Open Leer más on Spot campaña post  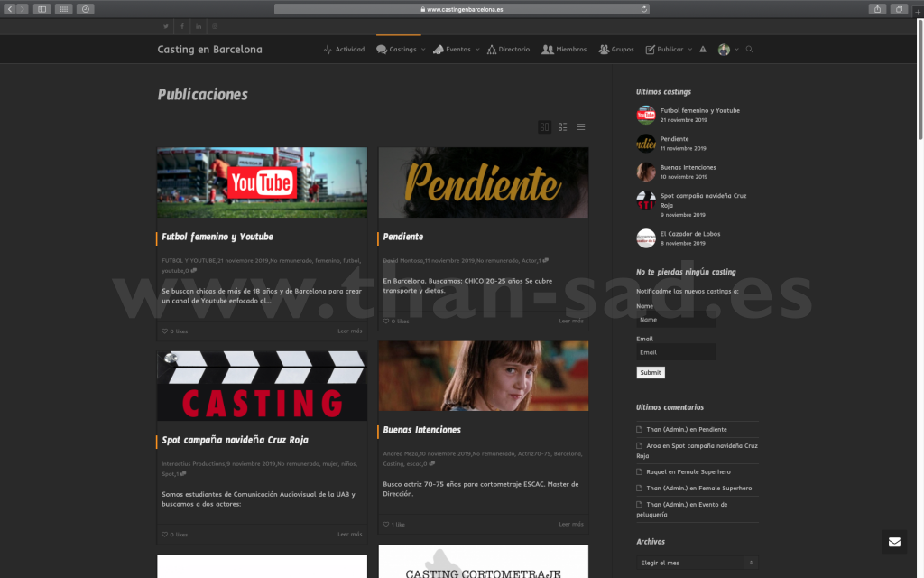(350, 535)
